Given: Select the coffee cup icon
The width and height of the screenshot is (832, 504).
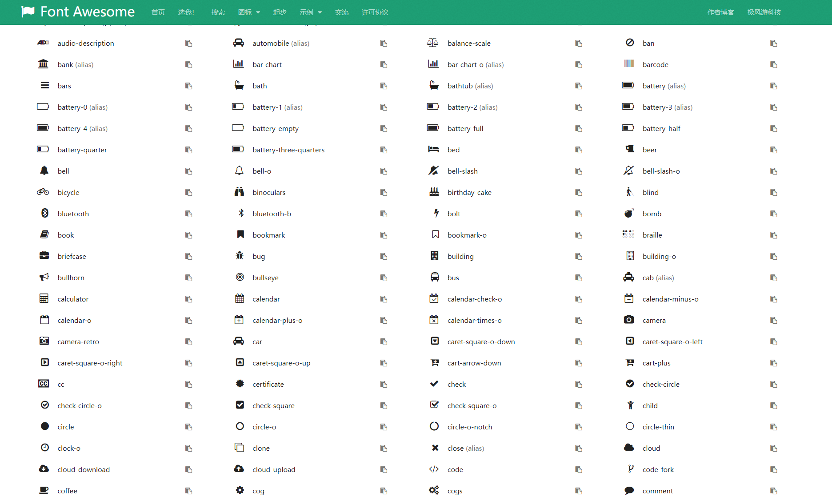Looking at the screenshot, I should click(x=44, y=490).
